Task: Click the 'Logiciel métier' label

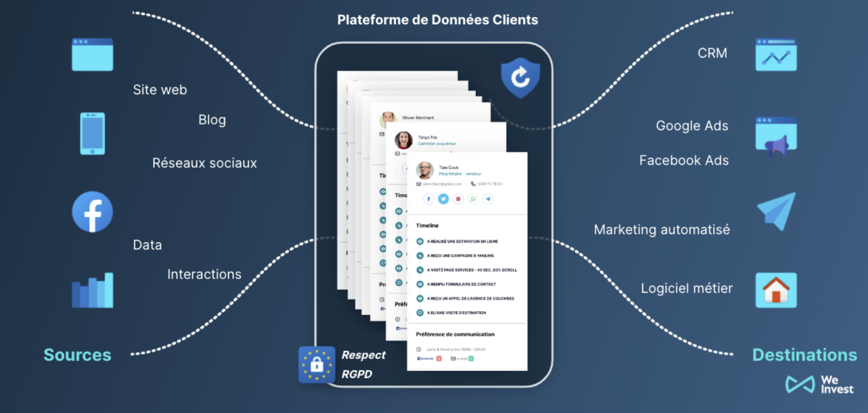Action: (x=686, y=288)
